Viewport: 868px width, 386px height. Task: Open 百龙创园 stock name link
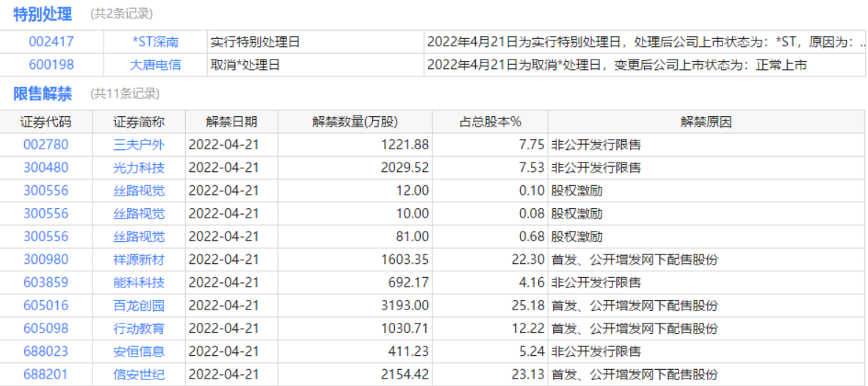[139, 306]
